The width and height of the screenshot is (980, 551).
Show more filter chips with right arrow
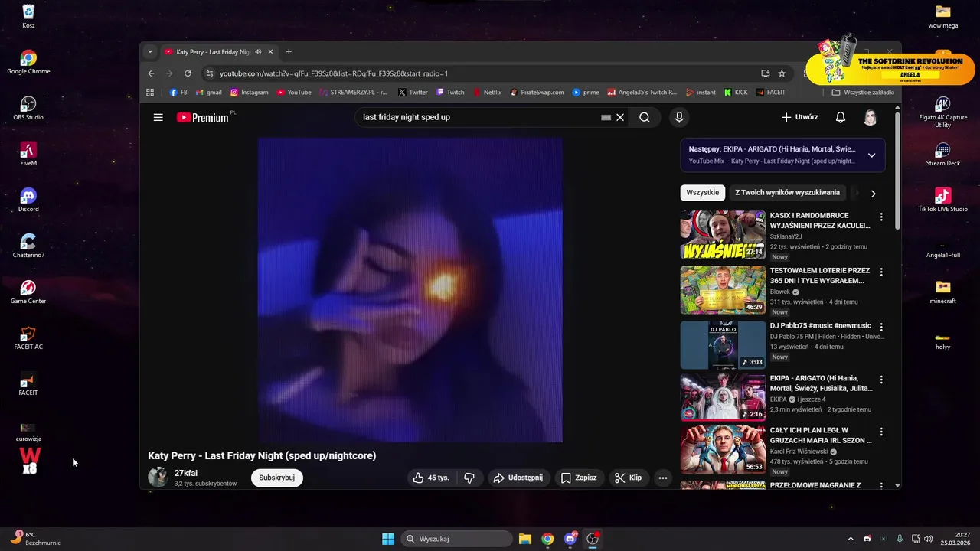click(873, 194)
